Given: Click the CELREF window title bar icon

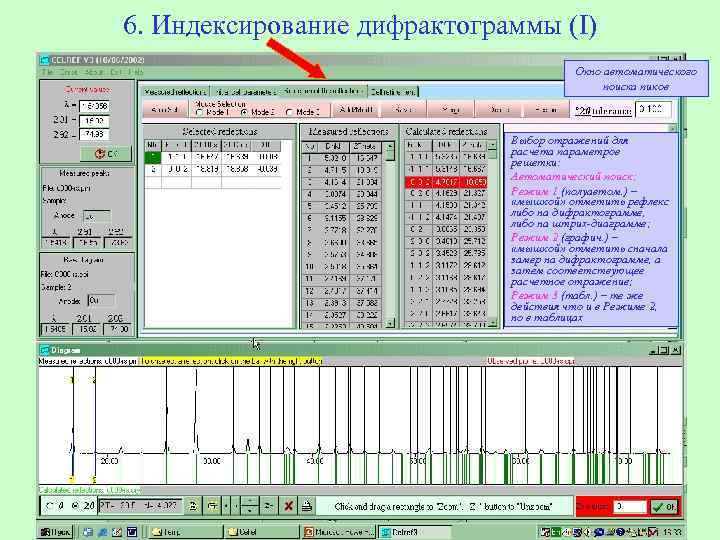Looking at the screenshot, I should point(45,60).
